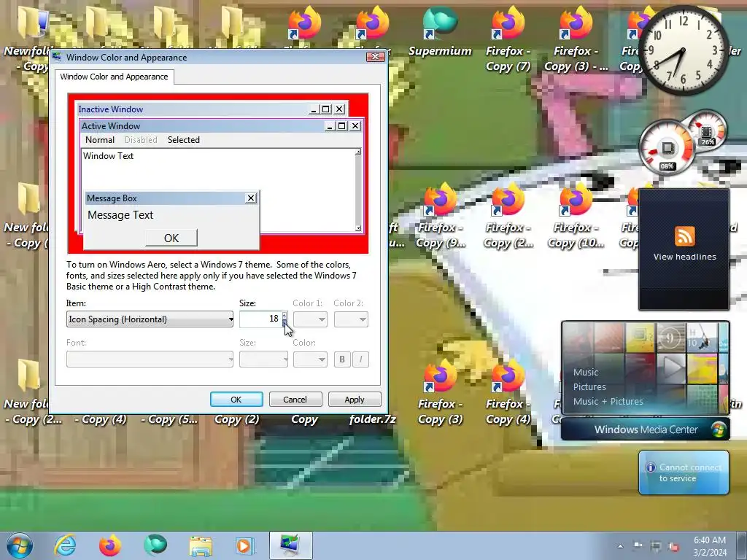Click Music + Pictures in Media Center gadget

click(x=608, y=402)
